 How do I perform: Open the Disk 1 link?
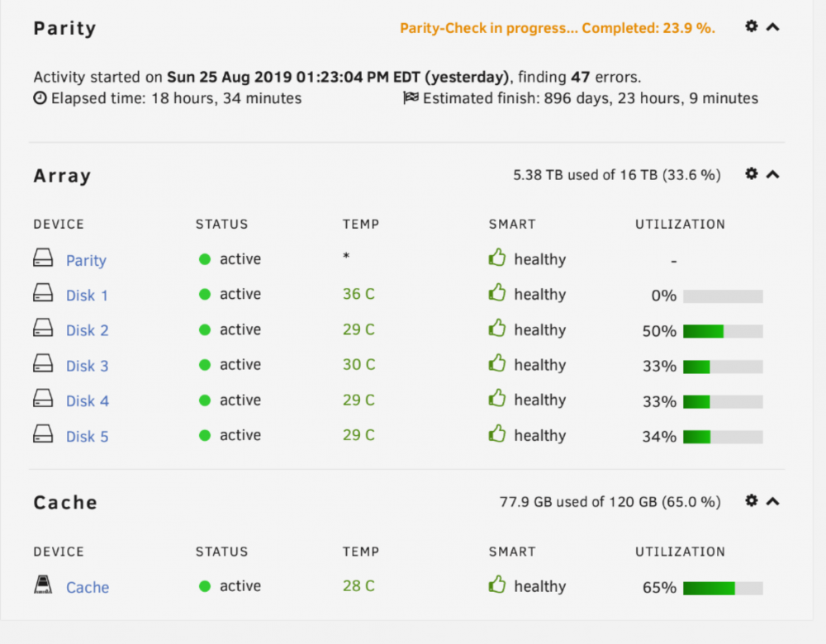pos(87,296)
